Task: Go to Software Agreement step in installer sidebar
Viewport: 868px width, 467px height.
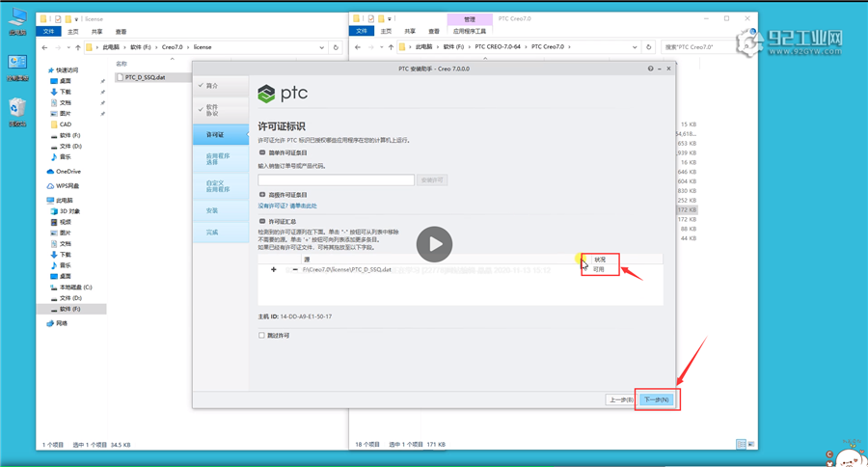Action: click(221, 110)
